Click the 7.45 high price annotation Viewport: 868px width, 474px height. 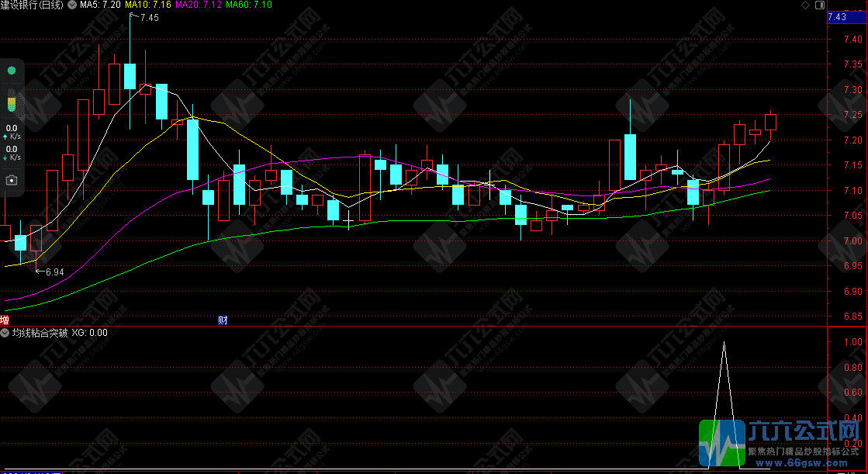coord(150,18)
